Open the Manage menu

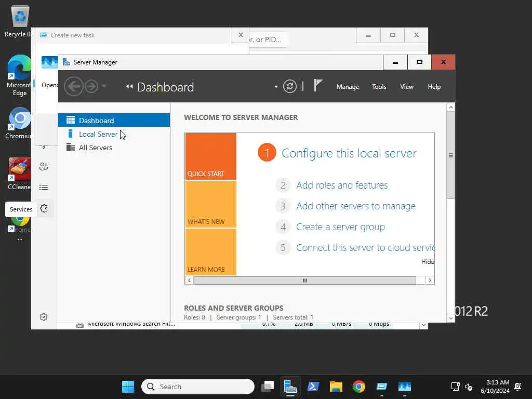tap(348, 87)
